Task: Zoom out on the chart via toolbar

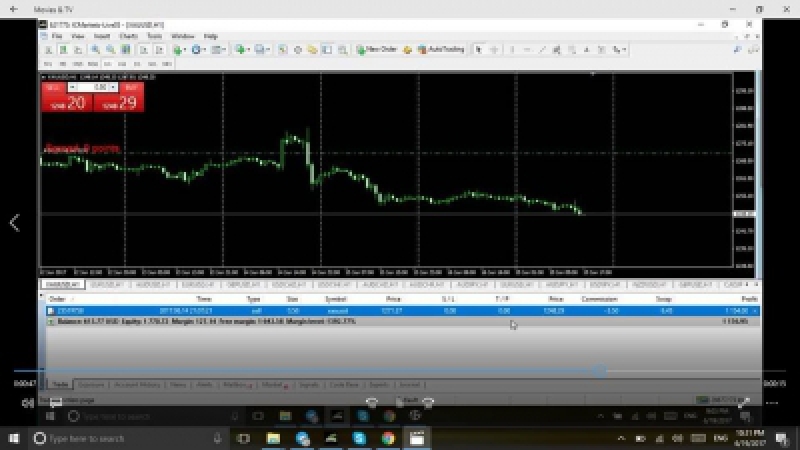Action: coord(110,50)
